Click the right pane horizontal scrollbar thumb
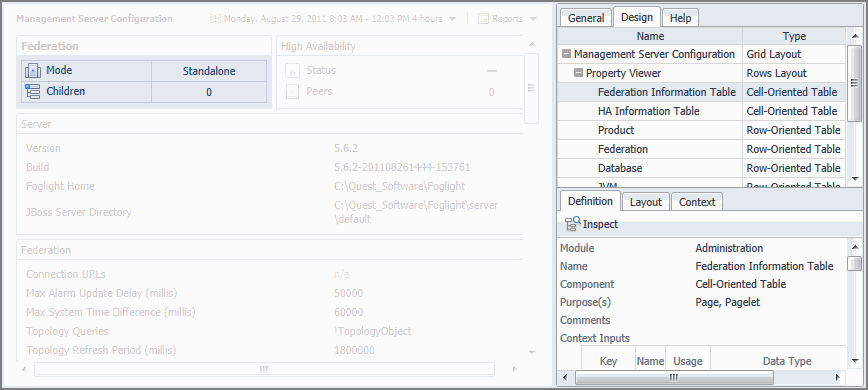This screenshot has height=390, width=868. (674, 377)
